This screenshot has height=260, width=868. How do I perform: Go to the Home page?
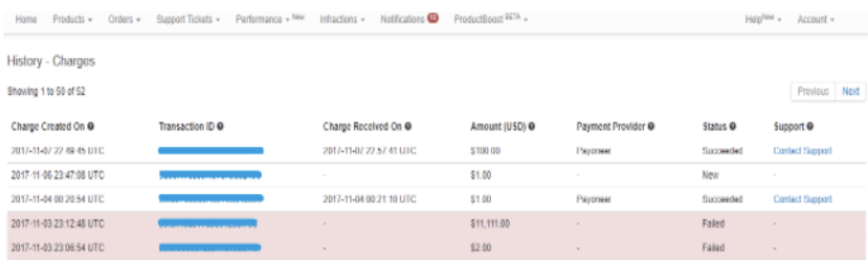point(26,20)
